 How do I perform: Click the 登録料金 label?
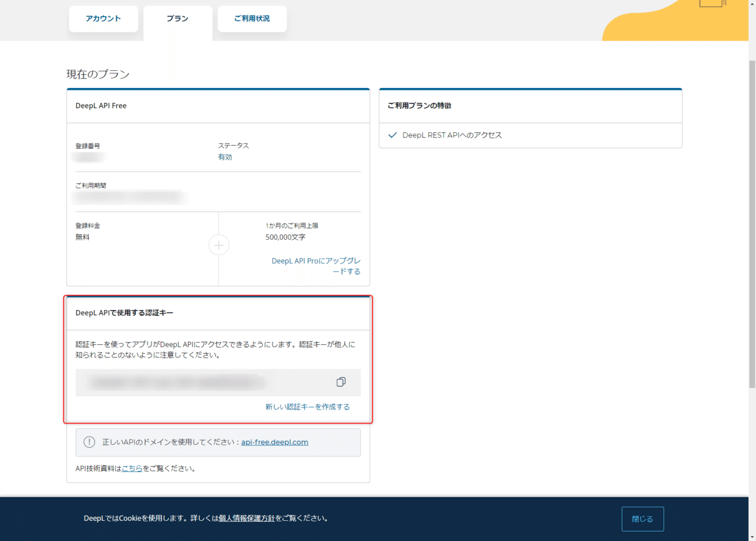[87, 226]
